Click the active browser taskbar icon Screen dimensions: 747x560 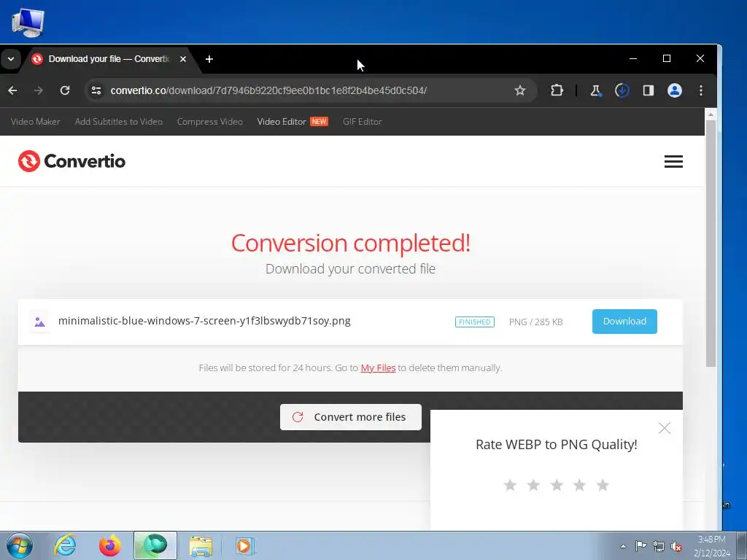(x=155, y=545)
